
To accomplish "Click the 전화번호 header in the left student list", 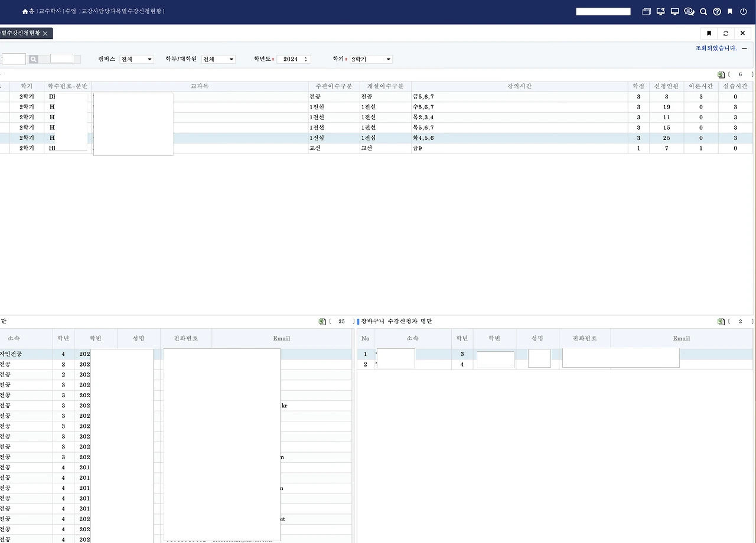I will pos(185,339).
